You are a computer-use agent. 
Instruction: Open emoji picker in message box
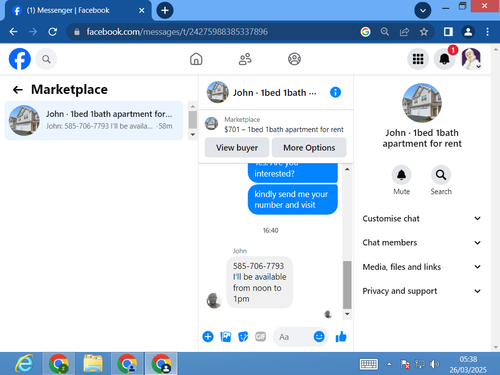point(319,337)
